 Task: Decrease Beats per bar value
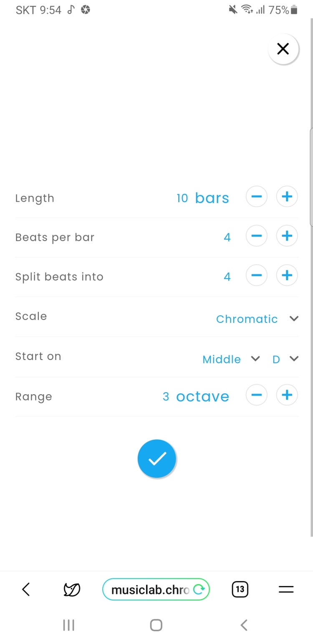coord(256,236)
